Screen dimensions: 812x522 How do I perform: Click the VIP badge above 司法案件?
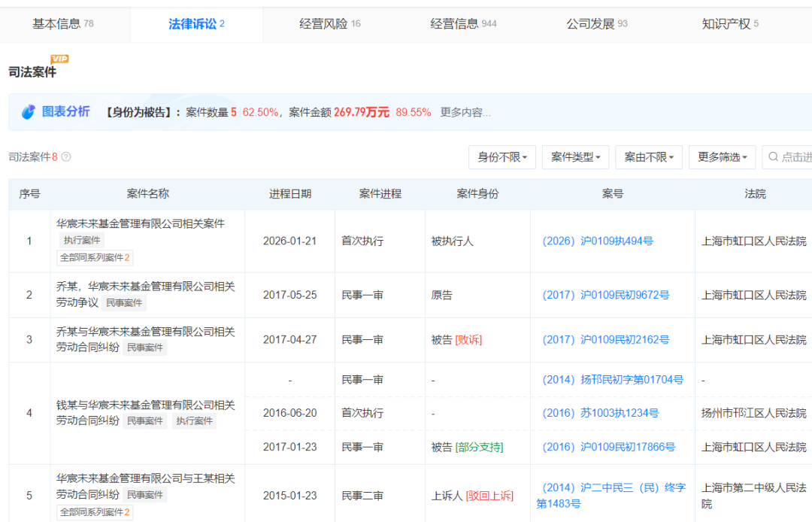coord(59,59)
